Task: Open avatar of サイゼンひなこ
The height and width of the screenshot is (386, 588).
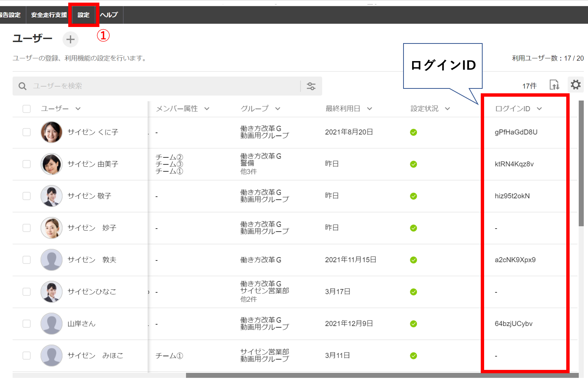Action: point(51,292)
